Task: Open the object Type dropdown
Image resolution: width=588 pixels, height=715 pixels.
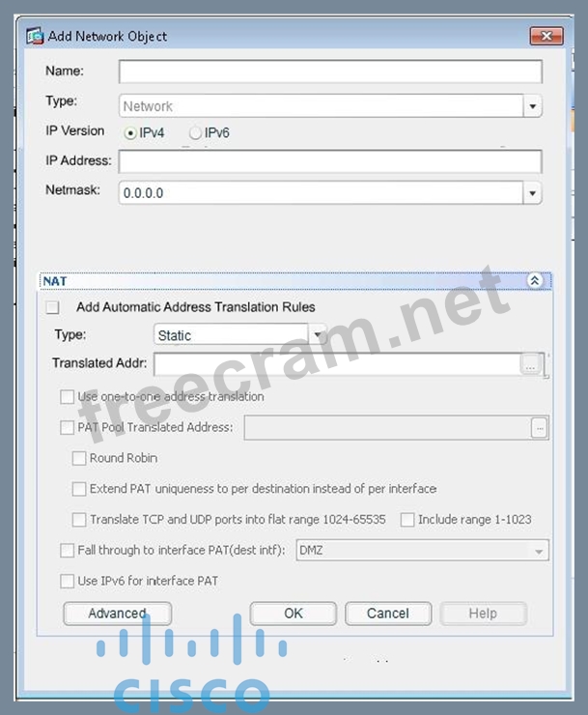Action: (532, 106)
